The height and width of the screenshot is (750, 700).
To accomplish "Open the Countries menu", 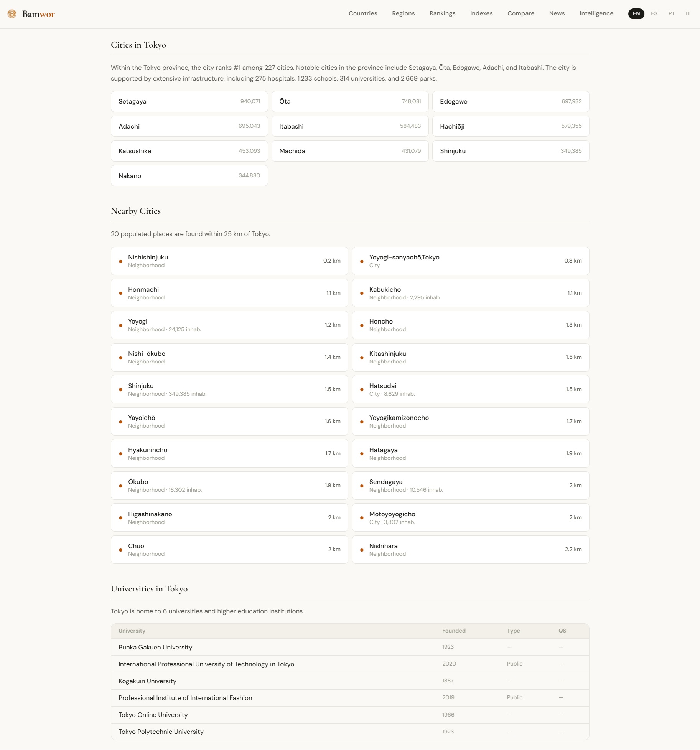I will click(x=362, y=13).
